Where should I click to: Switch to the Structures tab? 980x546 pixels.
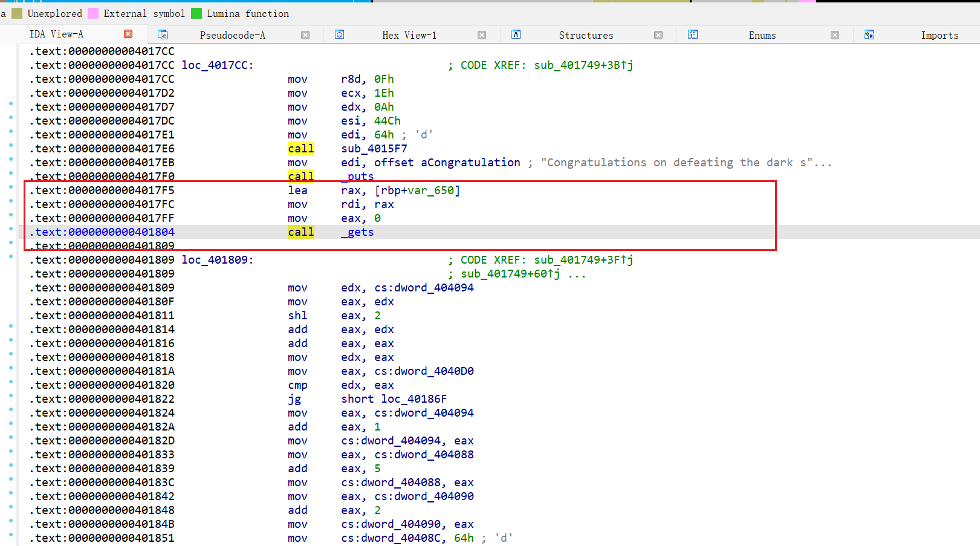586,35
